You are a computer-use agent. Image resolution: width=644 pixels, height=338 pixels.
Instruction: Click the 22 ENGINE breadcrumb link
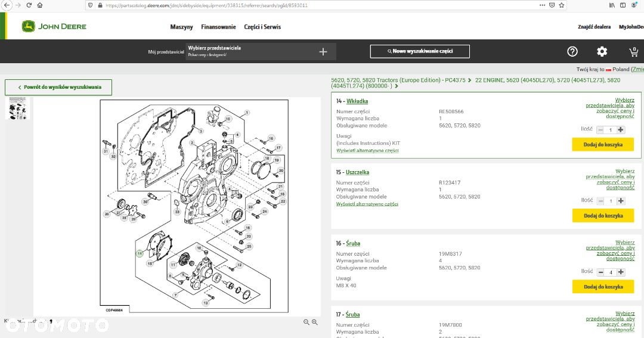477,83
